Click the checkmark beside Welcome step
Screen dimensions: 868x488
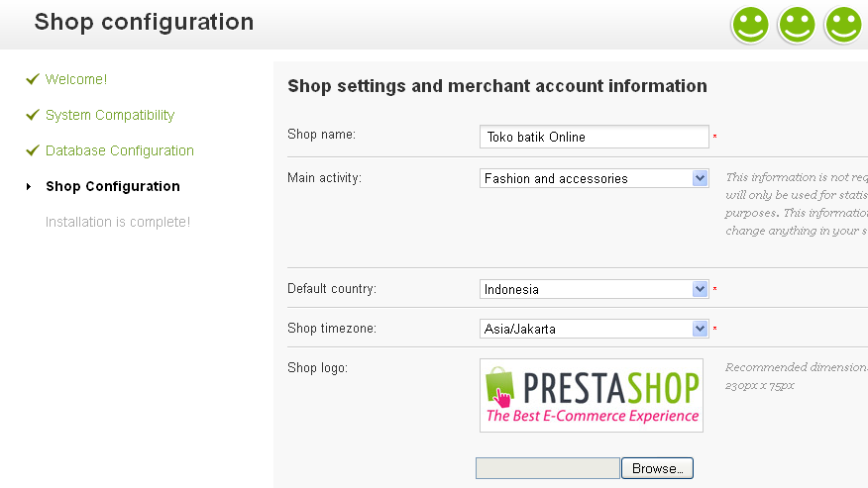[x=33, y=79]
